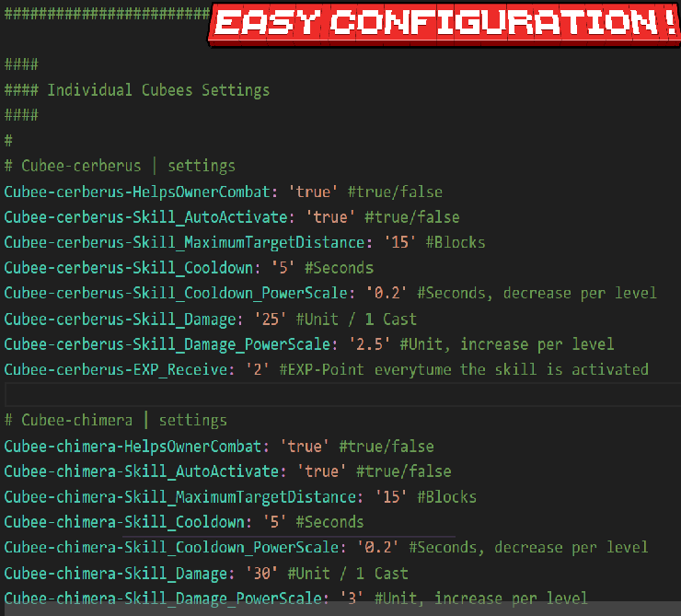Viewport: 681px width, 616px height.
Task: Click the 'true' value of Cubee-cerberus-HelpsOwnerCombat
Action: click(304, 192)
